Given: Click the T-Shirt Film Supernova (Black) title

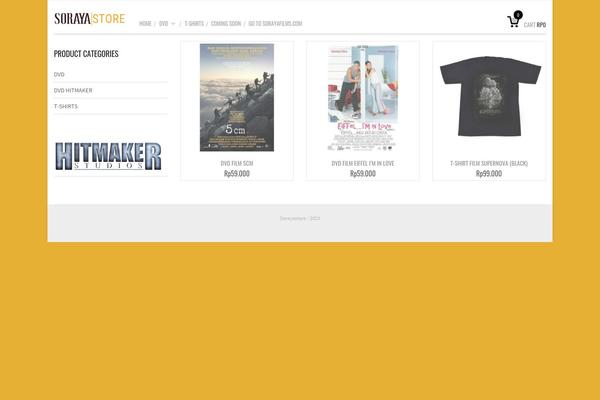Looking at the screenshot, I should click(x=489, y=163).
